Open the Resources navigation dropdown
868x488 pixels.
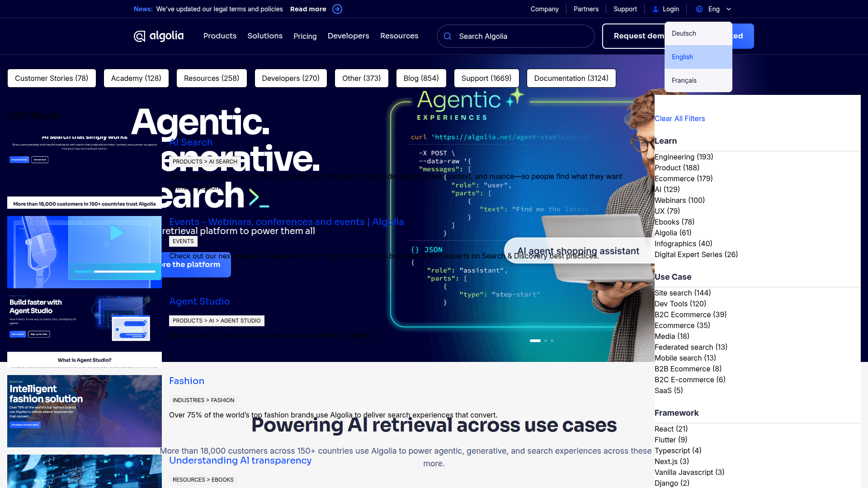click(x=399, y=36)
